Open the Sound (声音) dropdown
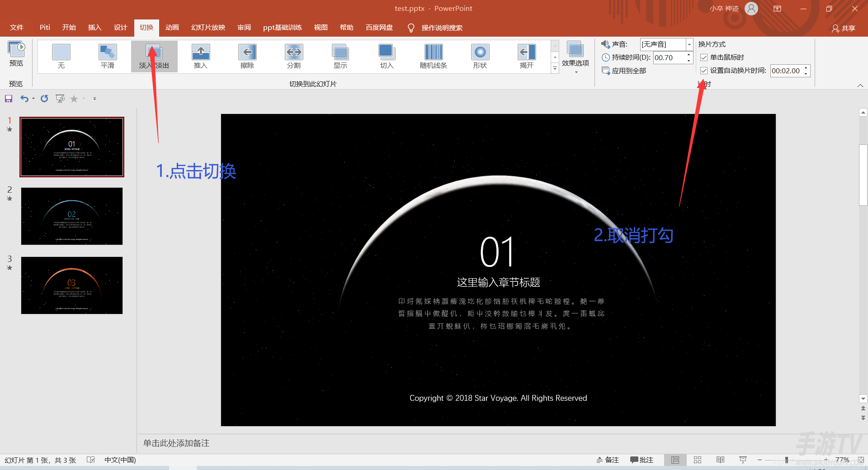 (x=689, y=44)
